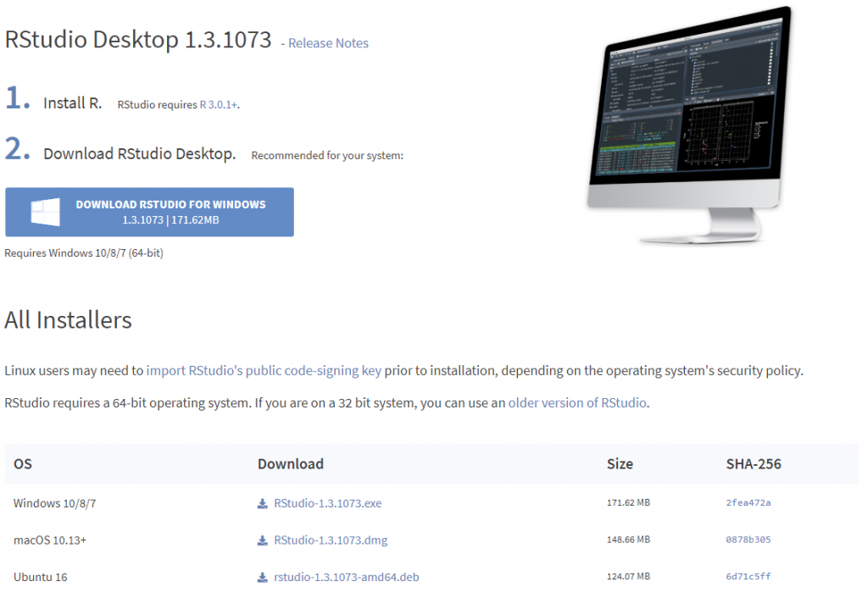Open older version of RStudio link

click(x=578, y=403)
